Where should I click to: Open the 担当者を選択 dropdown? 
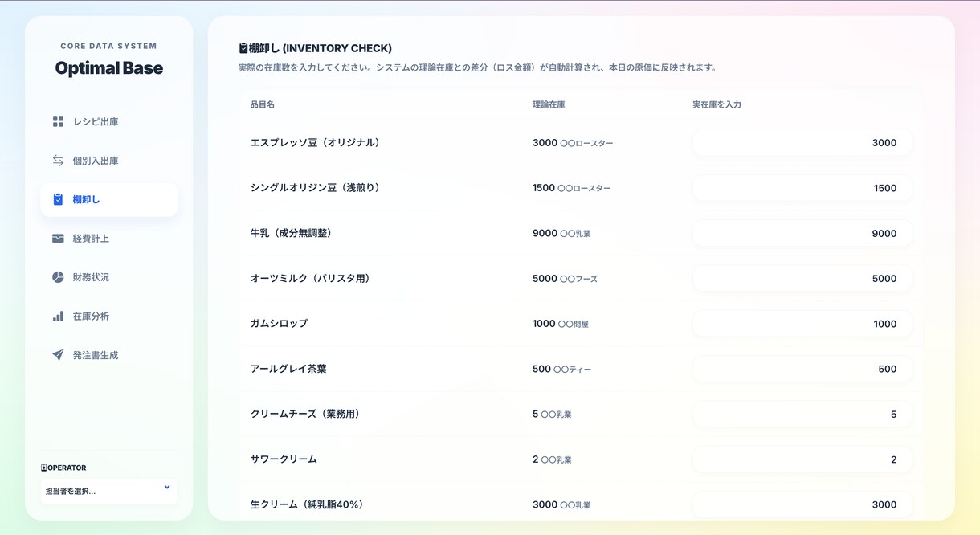pyautogui.click(x=108, y=491)
